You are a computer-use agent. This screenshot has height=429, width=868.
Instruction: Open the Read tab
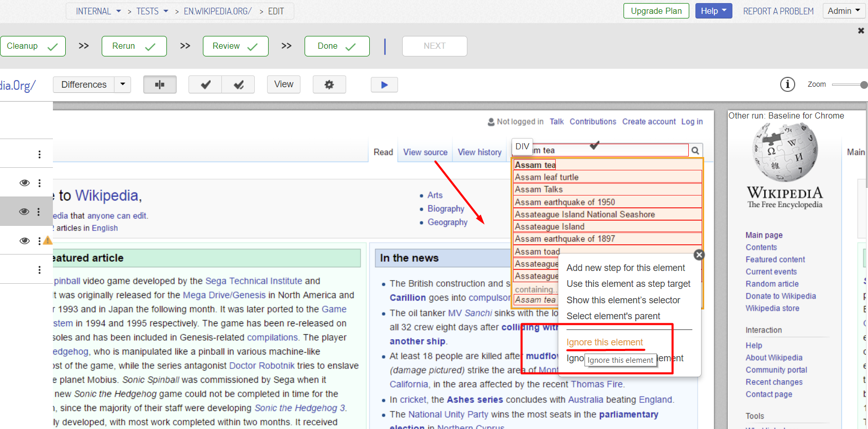[383, 152]
